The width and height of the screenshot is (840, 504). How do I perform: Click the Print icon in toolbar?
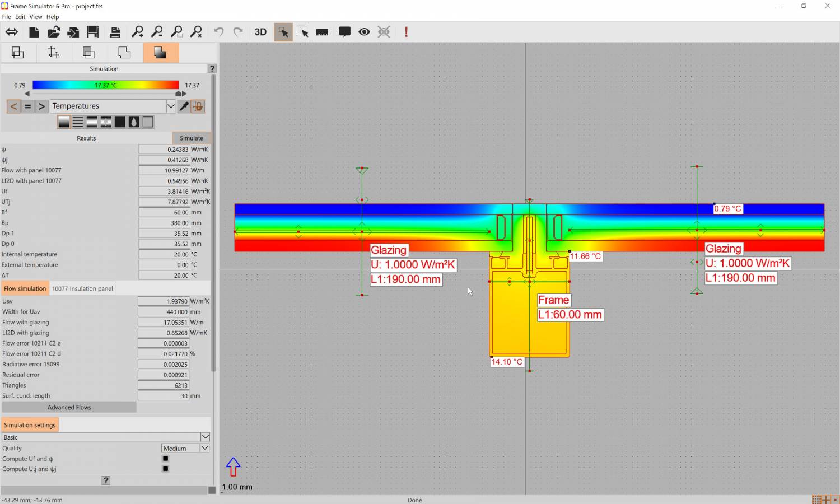tap(115, 32)
